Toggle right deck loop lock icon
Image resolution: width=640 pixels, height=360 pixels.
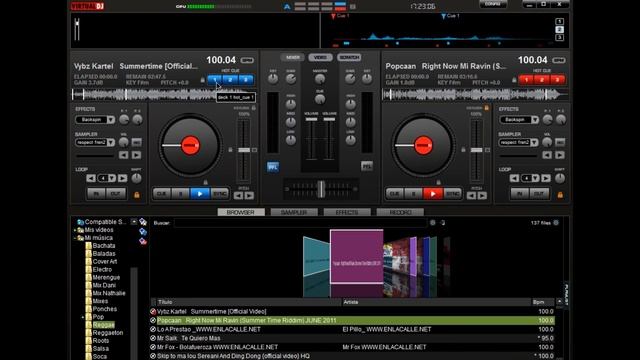tap(560, 195)
